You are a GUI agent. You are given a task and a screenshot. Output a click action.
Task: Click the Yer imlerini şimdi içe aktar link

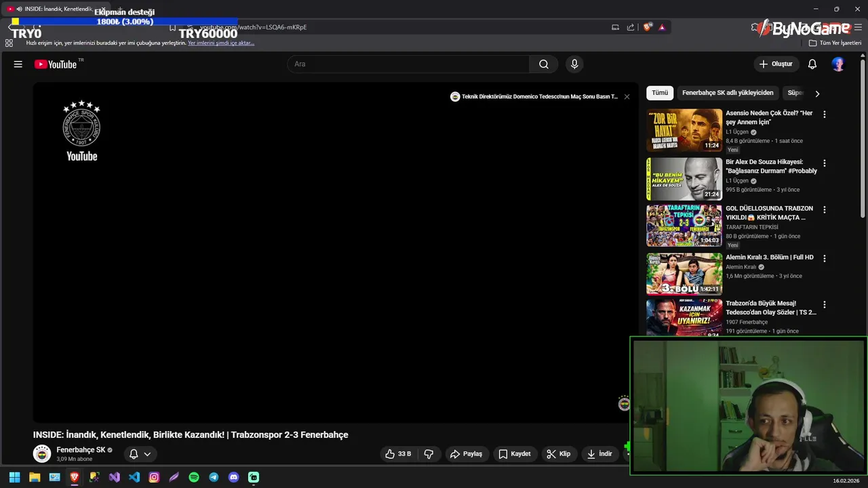(x=221, y=43)
